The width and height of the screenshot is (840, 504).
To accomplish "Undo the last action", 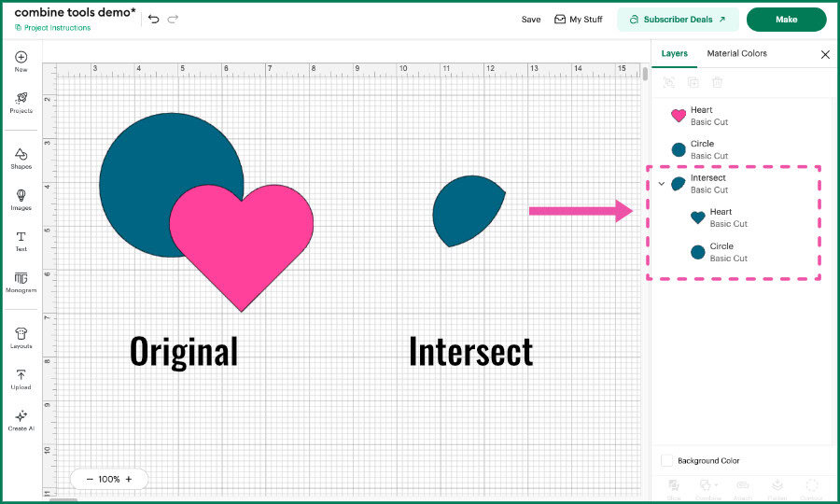I will tap(154, 20).
